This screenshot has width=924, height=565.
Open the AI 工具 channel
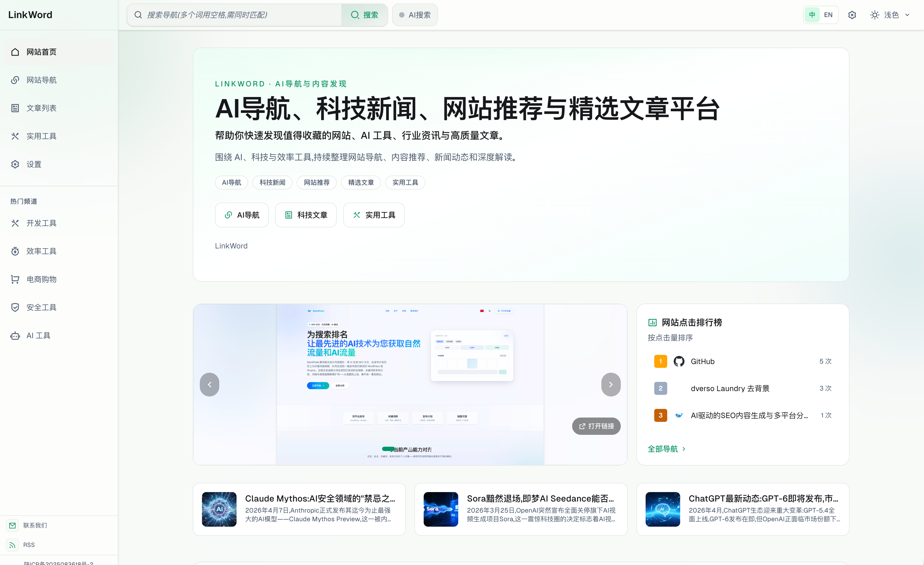click(59, 335)
